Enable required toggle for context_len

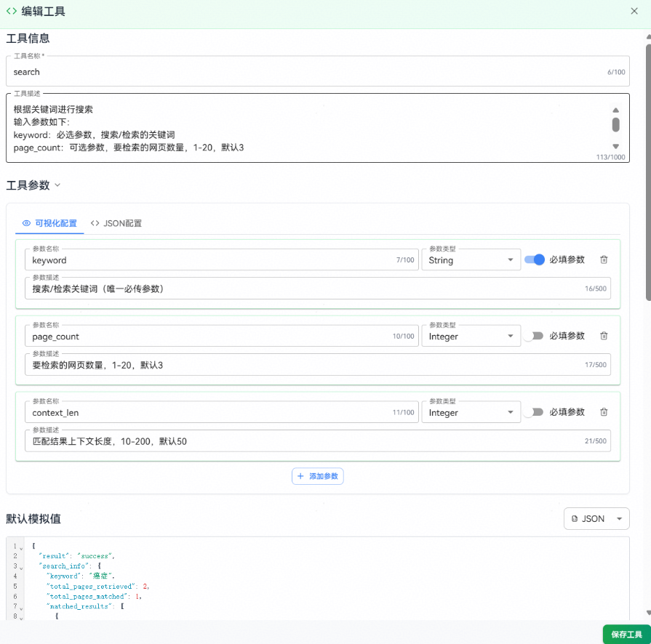click(535, 412)
